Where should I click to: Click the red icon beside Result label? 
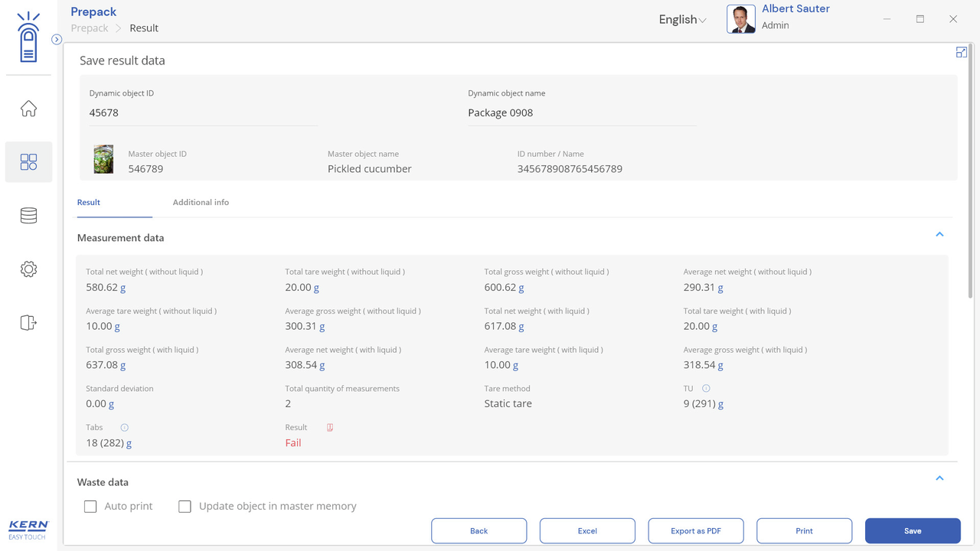point(330,428)
